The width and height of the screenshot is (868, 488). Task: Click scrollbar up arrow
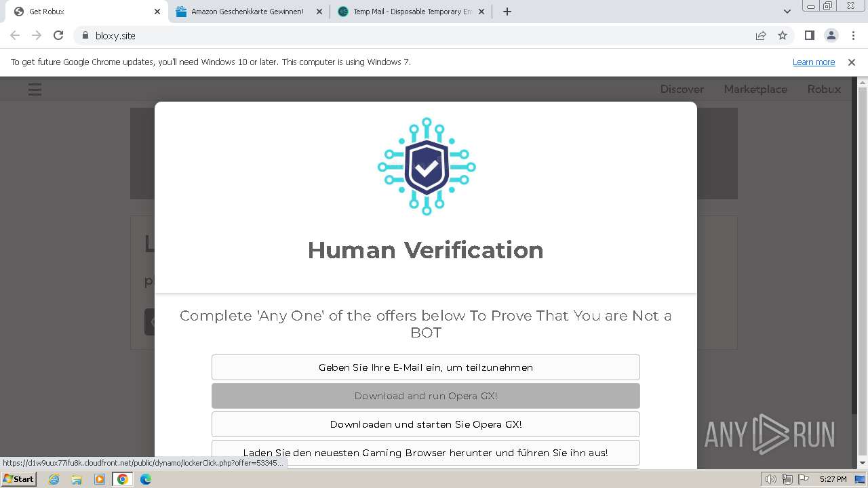point(863,83)
